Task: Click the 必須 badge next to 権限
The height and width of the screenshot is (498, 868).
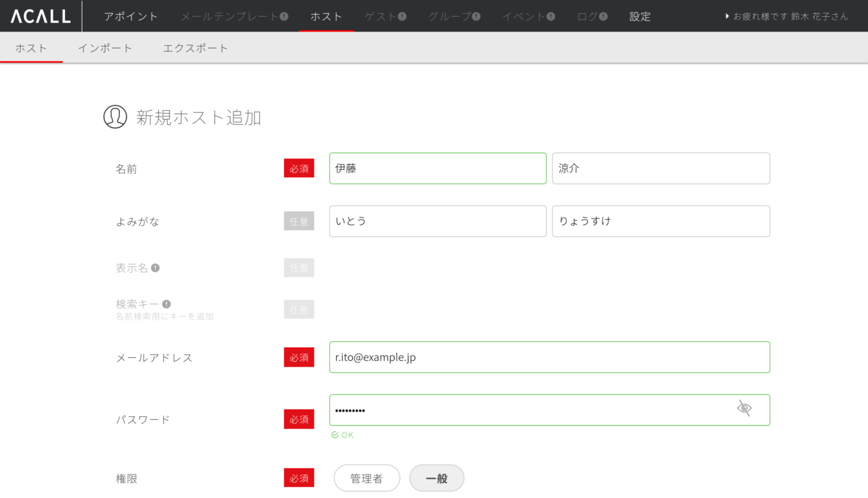Action: (x=299, y=478)
